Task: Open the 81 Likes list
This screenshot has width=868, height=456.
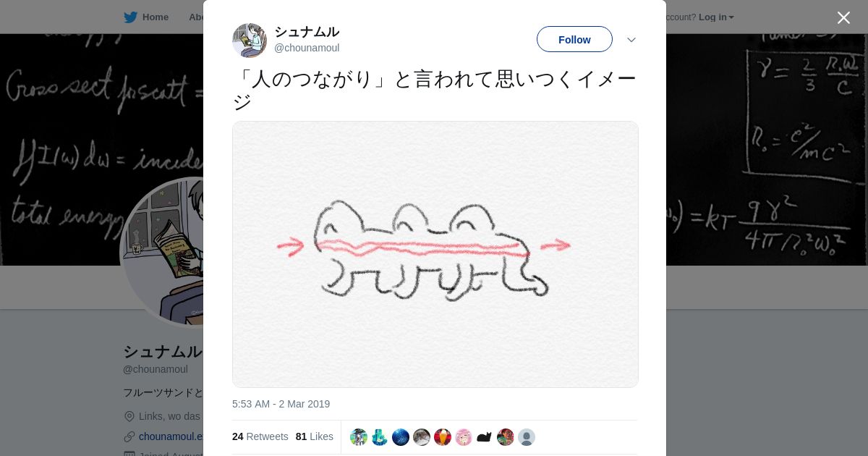Action: coord(315,436)
